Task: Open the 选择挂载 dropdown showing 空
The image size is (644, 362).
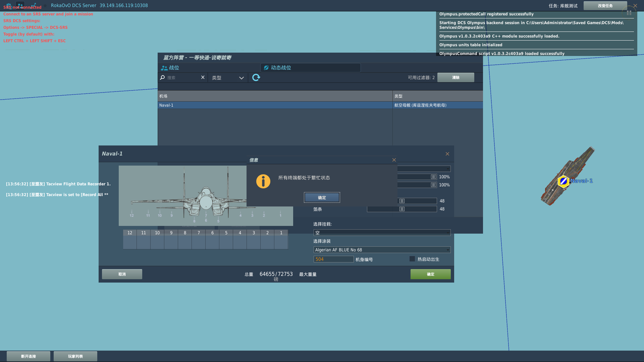Action: coord(382,233)
